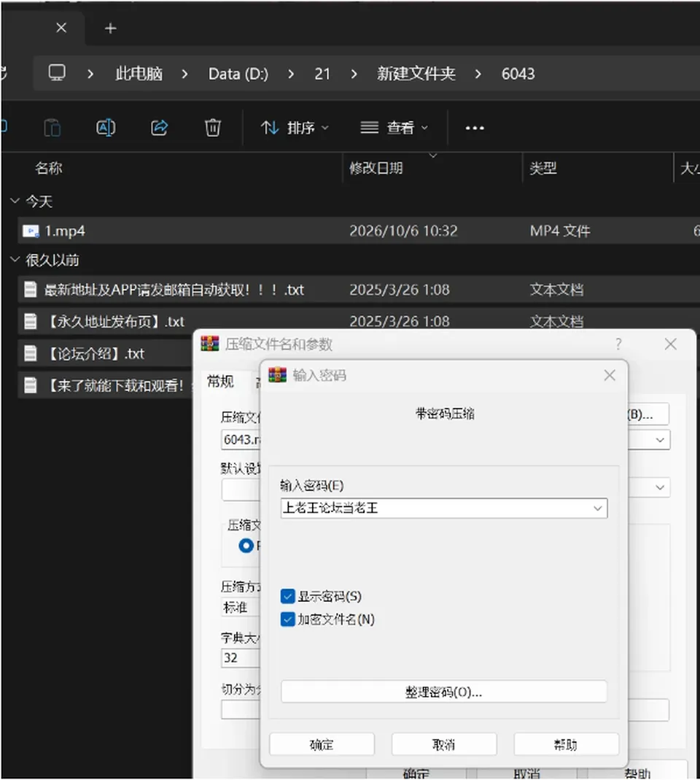The height and width of the screenshot is (780, 700).
Task: Click the delete trash can icon
Action: coord(213,128)
